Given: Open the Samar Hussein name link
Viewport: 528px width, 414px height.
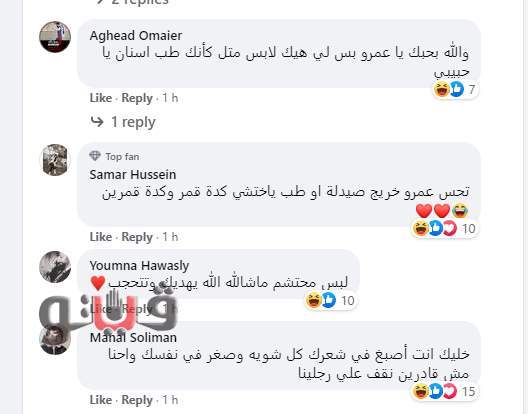Looking at the screenshot, I should 133,174.
